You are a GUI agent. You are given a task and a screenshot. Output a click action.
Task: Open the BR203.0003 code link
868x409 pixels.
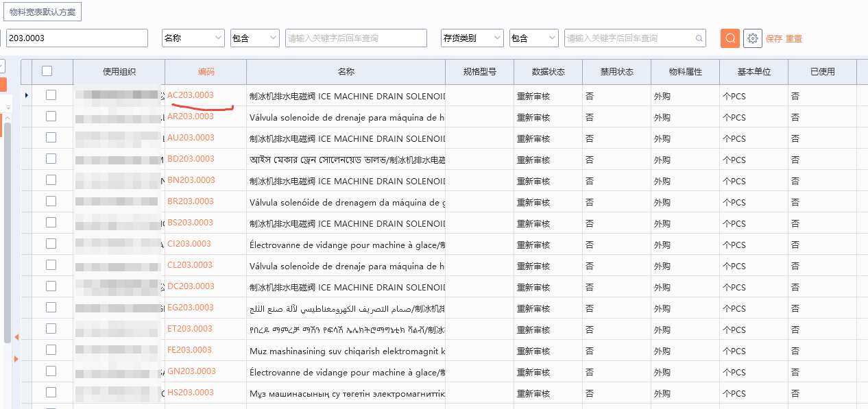pyautogui.click(x=191, y=201)
